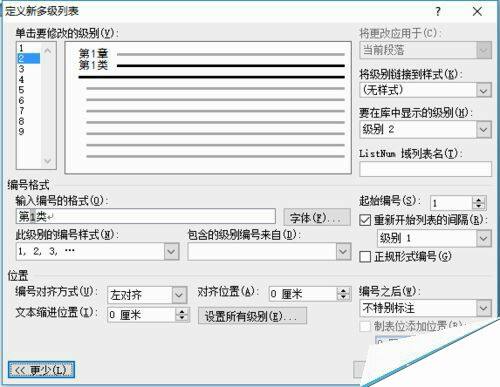Viewport: 500px width, 387px height.
Task: Click the 文本缩进位置 0 厘米 field
Action: click(x=142, y=315)
